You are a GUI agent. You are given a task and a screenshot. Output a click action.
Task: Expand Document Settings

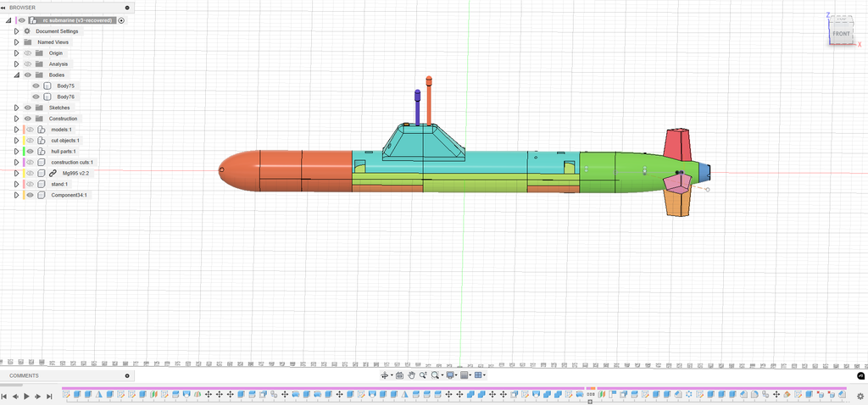17,31
